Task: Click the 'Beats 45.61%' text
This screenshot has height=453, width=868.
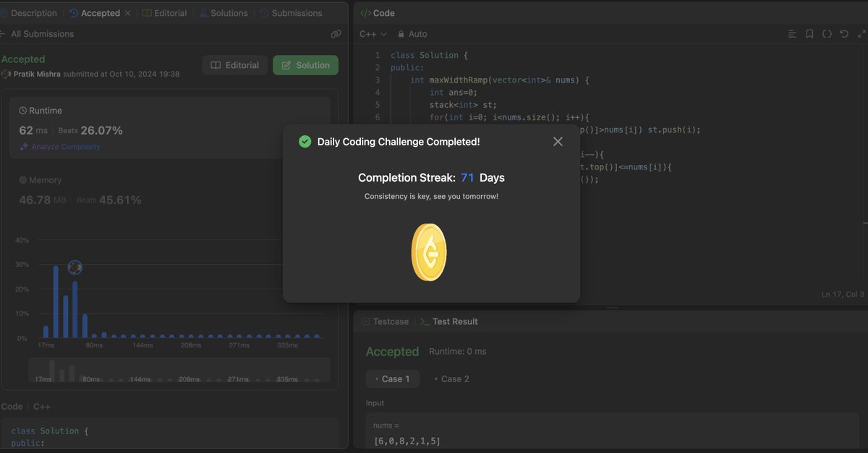Action: 109,200
